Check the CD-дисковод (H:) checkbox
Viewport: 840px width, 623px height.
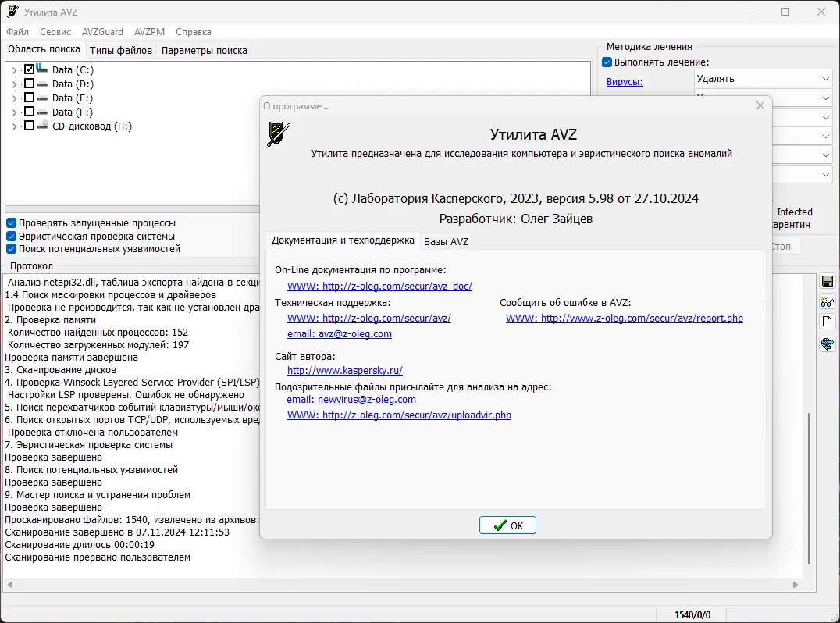pyautogui.click(x=30, y=126)
